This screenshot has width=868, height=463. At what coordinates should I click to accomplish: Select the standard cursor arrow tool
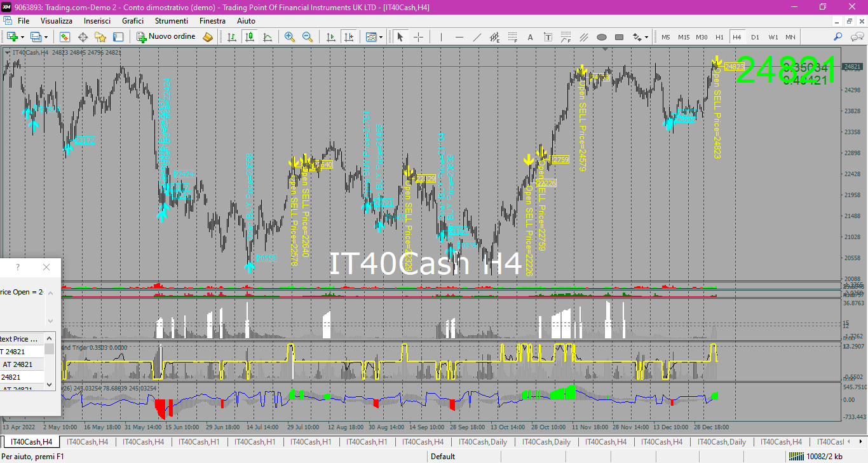tap(400, 37)
